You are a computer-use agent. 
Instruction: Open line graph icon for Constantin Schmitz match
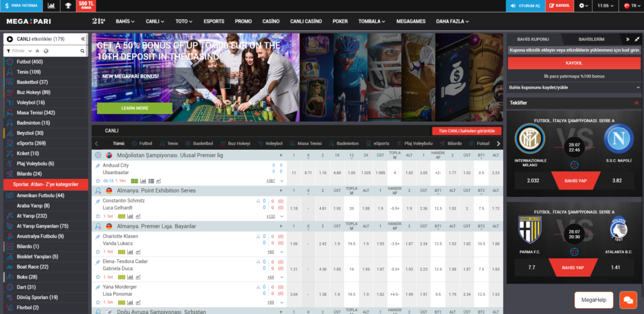point(138,216)
